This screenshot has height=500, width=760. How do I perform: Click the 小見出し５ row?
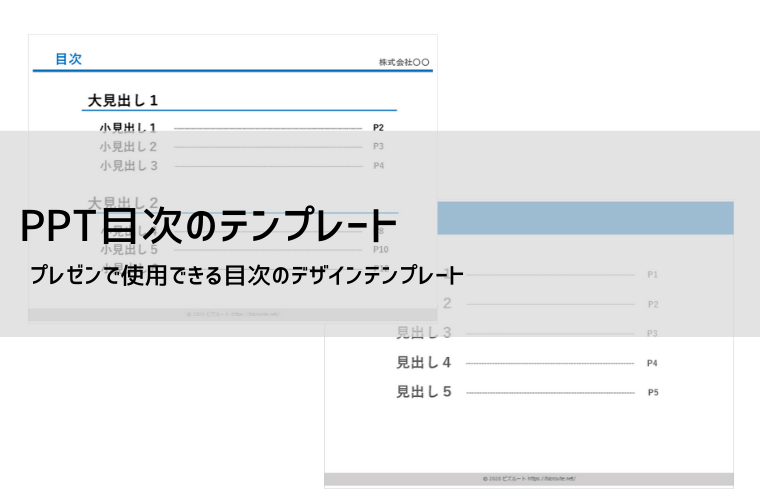click(x=244, y=250)
